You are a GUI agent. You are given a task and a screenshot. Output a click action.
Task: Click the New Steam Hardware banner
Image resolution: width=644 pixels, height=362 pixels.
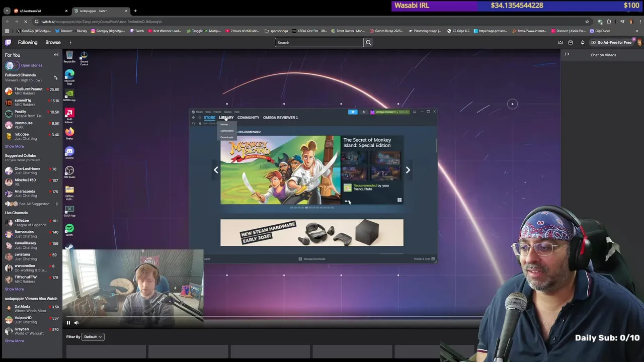[x=312, y=233]
